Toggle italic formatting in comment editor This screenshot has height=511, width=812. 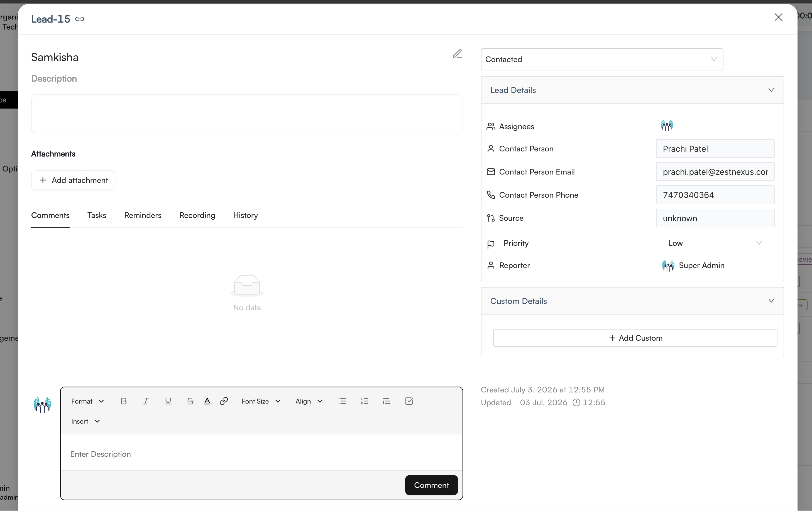tap(146, 401)
